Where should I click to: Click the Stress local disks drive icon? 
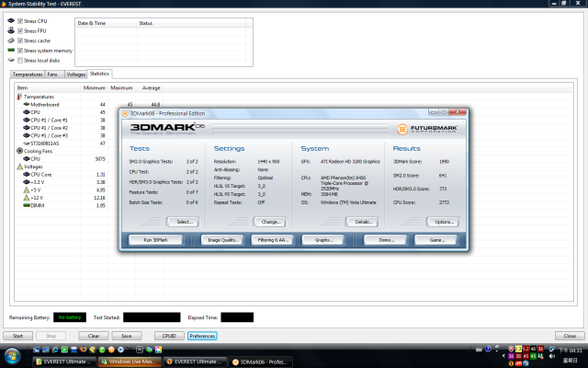tap(11, 60)
